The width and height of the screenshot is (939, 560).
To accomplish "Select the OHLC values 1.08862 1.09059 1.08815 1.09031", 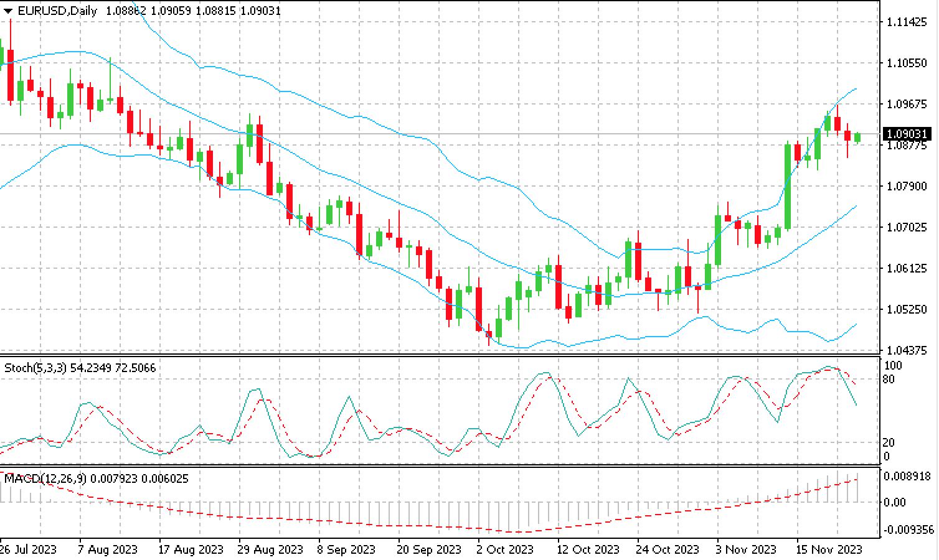I will pos(193,11).
